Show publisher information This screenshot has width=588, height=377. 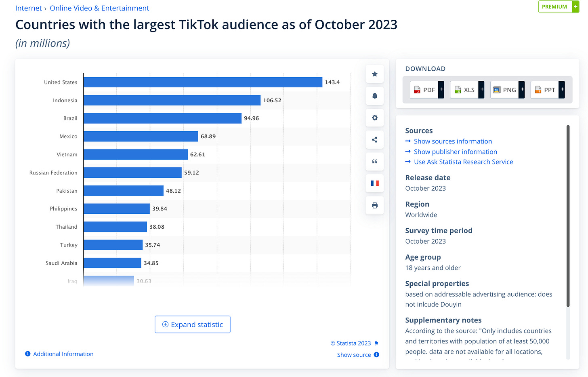(x=455, y=152)
